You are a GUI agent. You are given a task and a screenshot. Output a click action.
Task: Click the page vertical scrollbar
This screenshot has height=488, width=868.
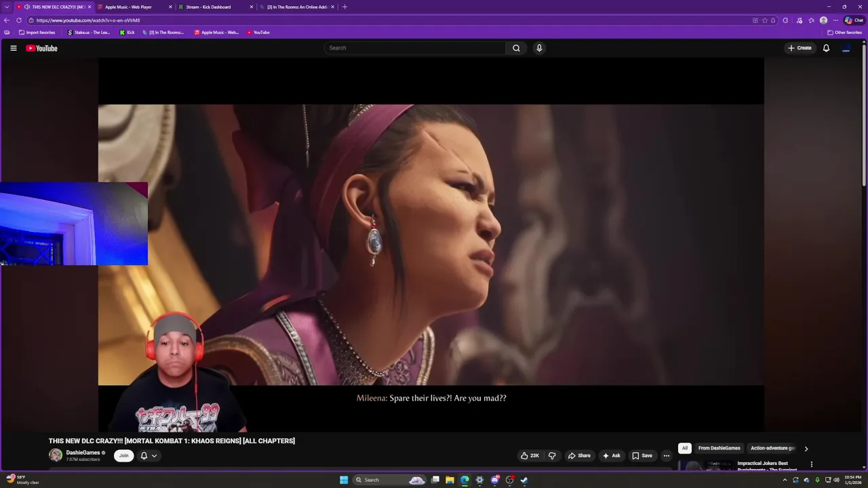[x=864, y=115]
